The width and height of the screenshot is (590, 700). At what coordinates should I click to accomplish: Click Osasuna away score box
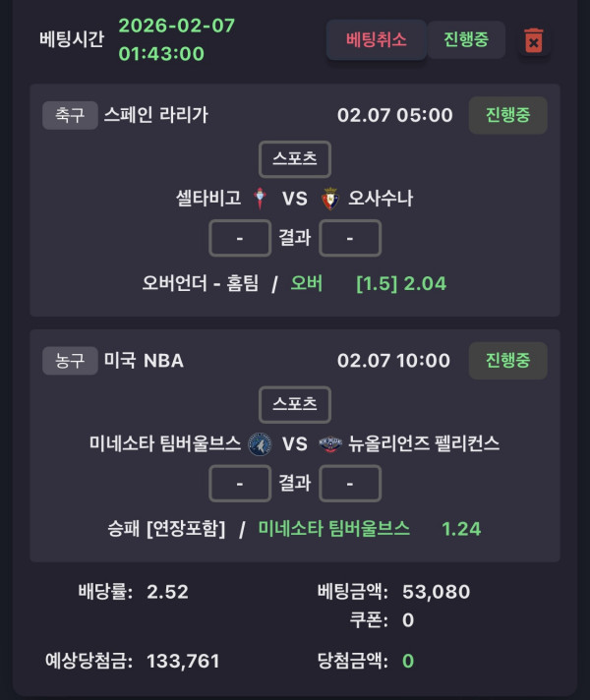pyautogui.click(x=350, y=238)
